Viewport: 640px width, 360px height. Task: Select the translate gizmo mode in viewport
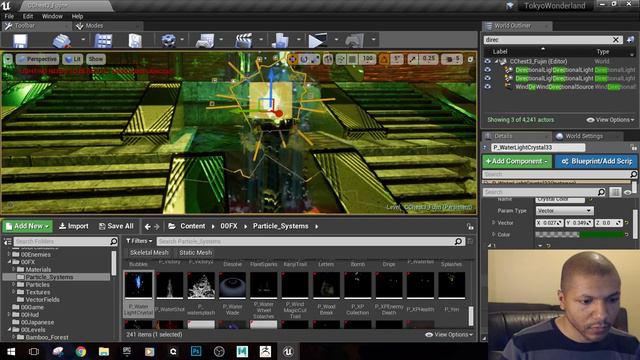pos(293,60)
